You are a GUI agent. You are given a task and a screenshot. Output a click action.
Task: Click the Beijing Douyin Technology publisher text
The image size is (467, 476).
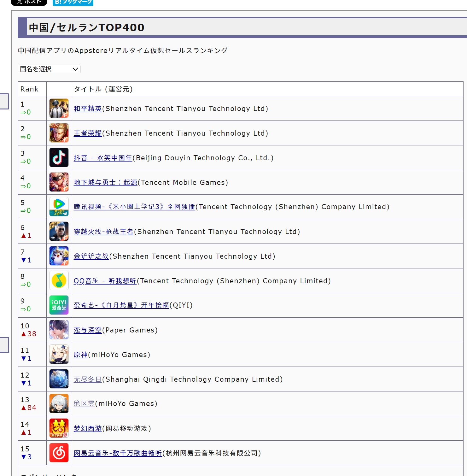[x=203, y=158]
